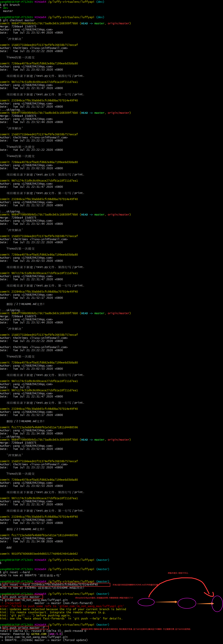Image resolution: width=223 pixels, height=644 pixels.
Task: Click hint line "Updates were rejected because the tip"
Action: tap(63, 609)
